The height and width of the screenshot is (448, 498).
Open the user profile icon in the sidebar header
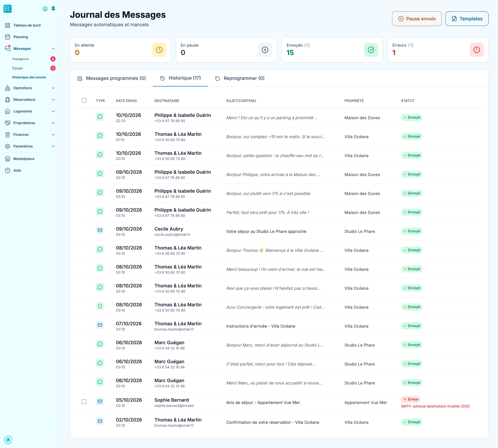click(45, 9)
